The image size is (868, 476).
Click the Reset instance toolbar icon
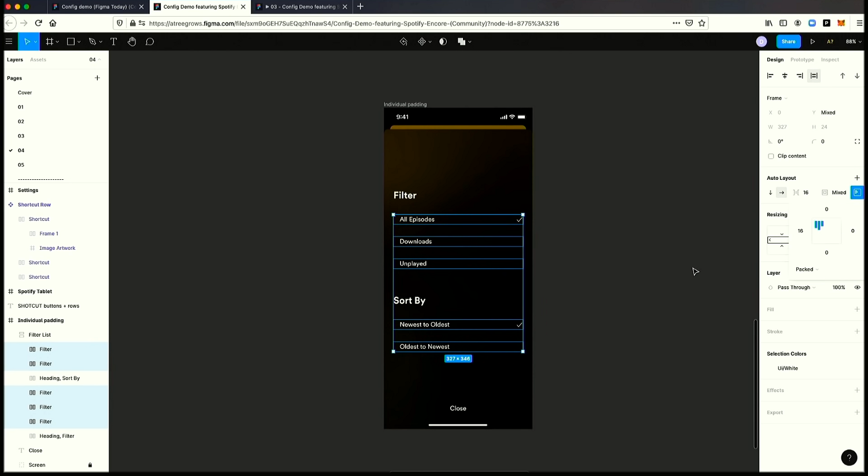403,42
